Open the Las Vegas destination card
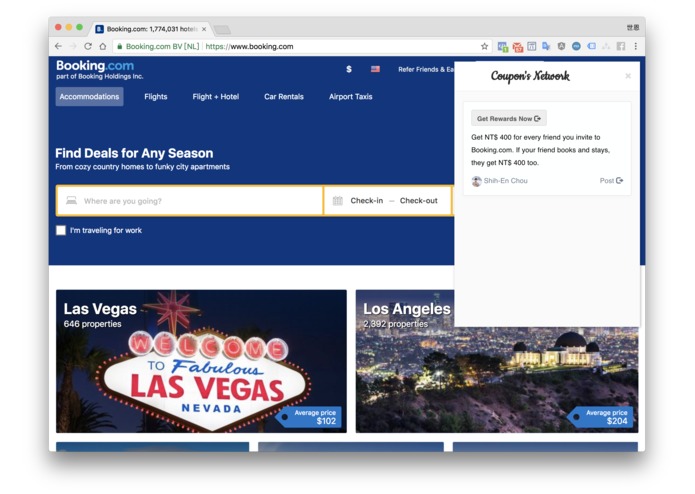 (x=201, y=361)
